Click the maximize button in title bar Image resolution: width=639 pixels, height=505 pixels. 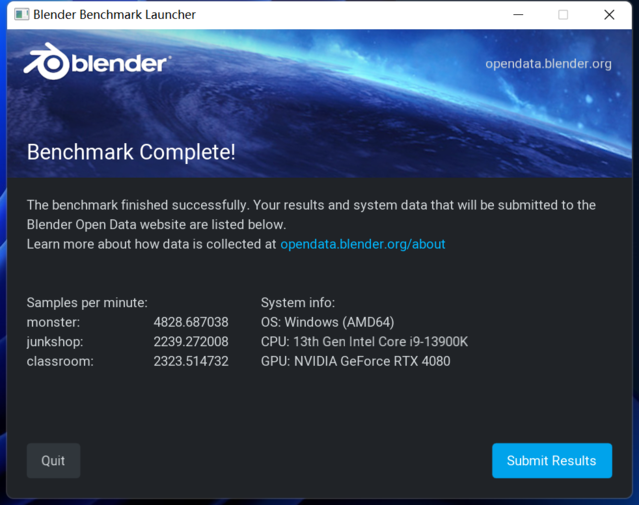coord(563,15)
